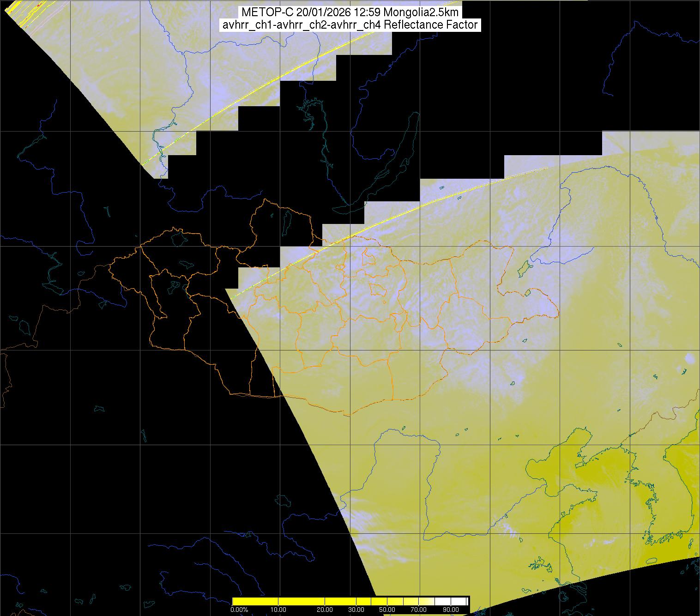Click the small enclosed orange region in central Mongolia

(x=379, y=290)
